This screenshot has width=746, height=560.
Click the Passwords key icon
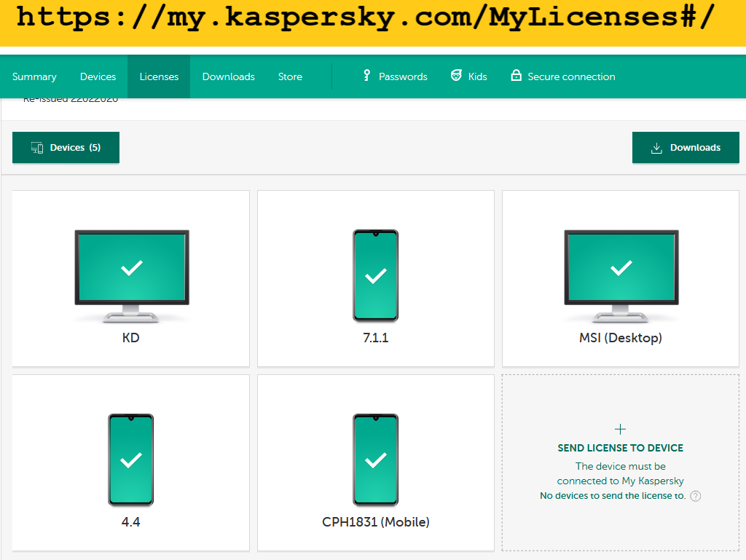[x=366, y=76]
